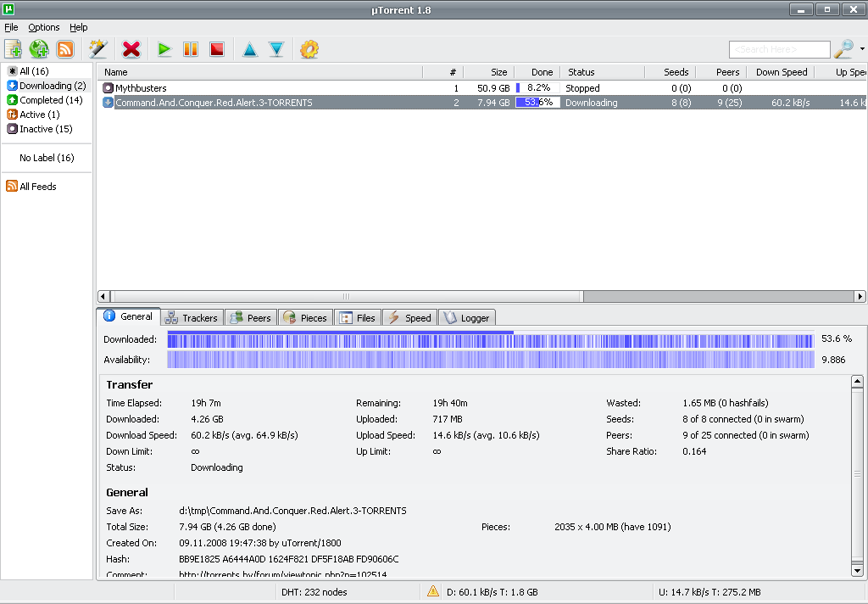
Task: Open the File menu
Action: [x=11, y=27]
